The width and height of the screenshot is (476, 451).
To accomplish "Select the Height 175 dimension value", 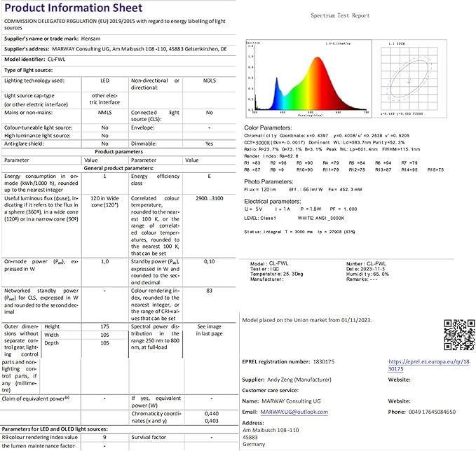I will [104, 326].
